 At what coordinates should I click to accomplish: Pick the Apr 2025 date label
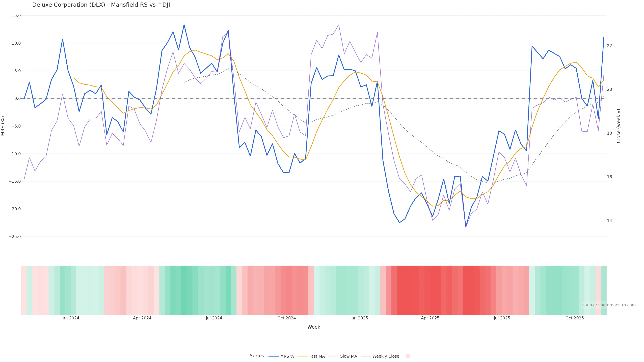point(430,318)
